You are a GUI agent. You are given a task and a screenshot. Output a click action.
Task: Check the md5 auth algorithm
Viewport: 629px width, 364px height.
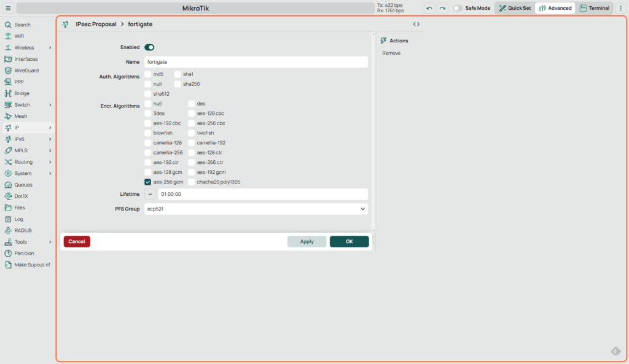(x=147, y=74)
